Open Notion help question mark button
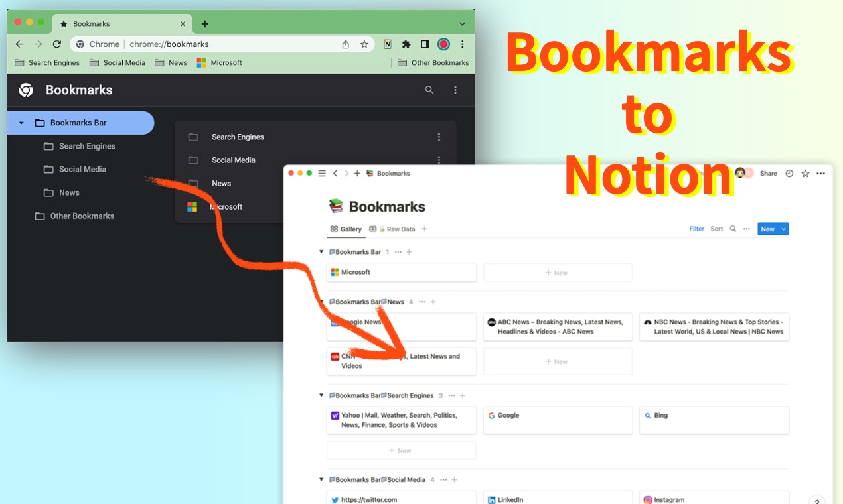The width and height of the screenshot is (843, 504). (818, 501)
